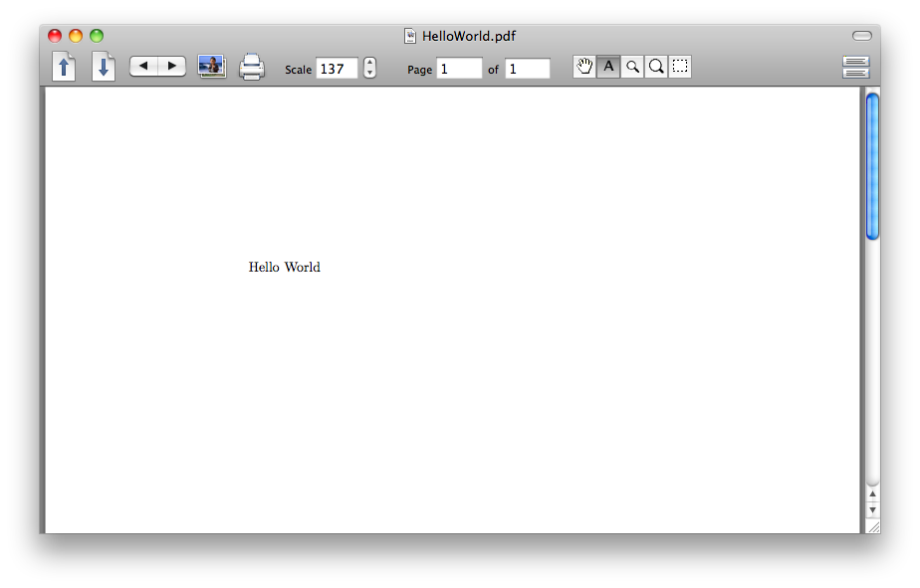Select the small magnifying glass tool
920x588 pixels.
pos(632,67)
